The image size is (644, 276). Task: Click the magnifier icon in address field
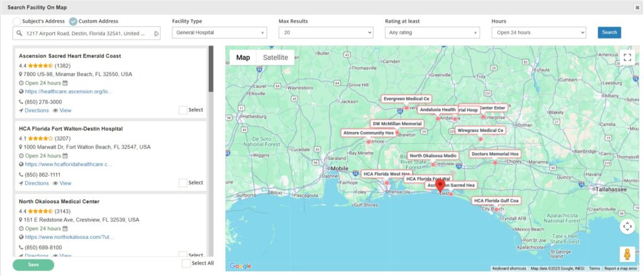(x=19, y=33)
